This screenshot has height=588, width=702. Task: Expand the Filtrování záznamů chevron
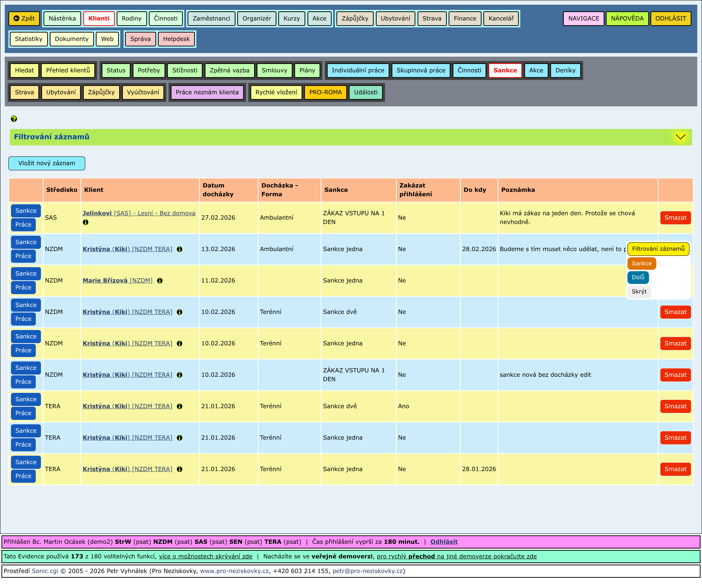point(680,137)
